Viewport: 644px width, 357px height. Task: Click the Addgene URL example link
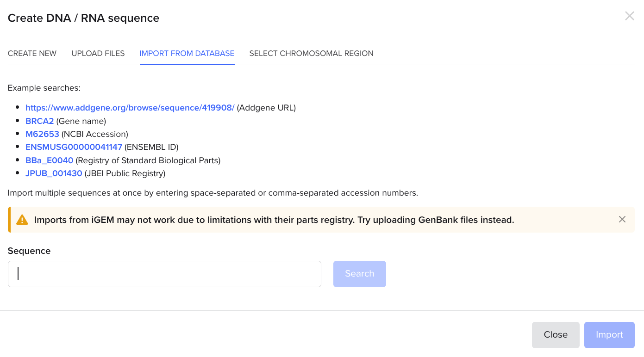[130, 108]
